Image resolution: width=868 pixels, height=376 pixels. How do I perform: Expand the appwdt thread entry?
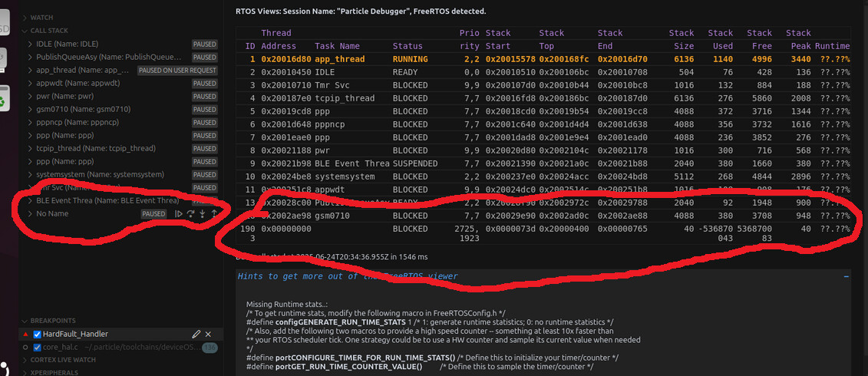pyautogui.click(x=31, y=83)
